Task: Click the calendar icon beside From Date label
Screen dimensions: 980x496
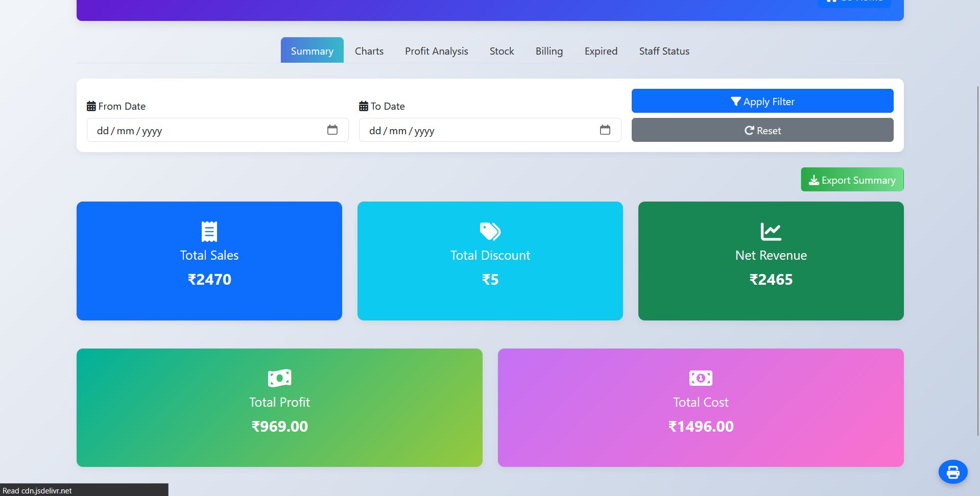Action: [x=91, y=106]
